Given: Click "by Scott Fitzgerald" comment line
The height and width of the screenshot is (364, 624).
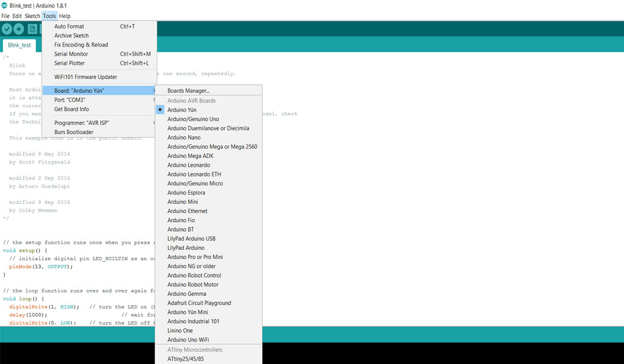Looking at the screenshot, I should pos(39,162).
